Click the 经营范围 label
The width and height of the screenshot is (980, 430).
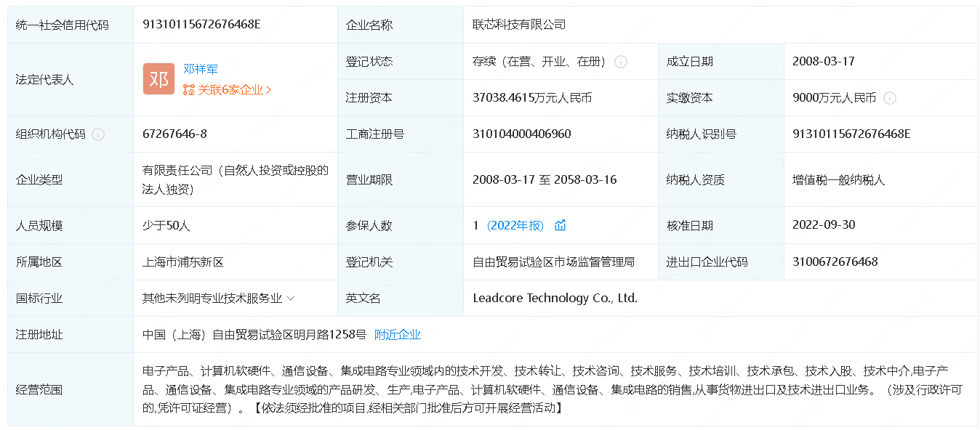39,390
